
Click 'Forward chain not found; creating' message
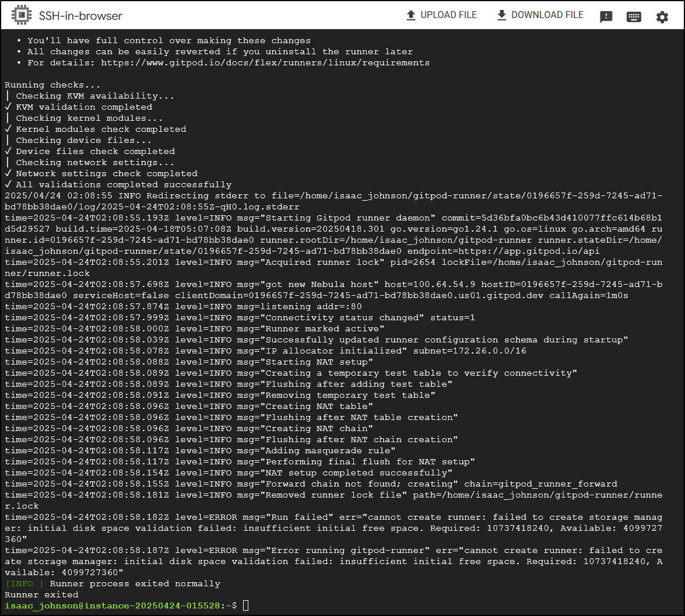click(359, 484)
